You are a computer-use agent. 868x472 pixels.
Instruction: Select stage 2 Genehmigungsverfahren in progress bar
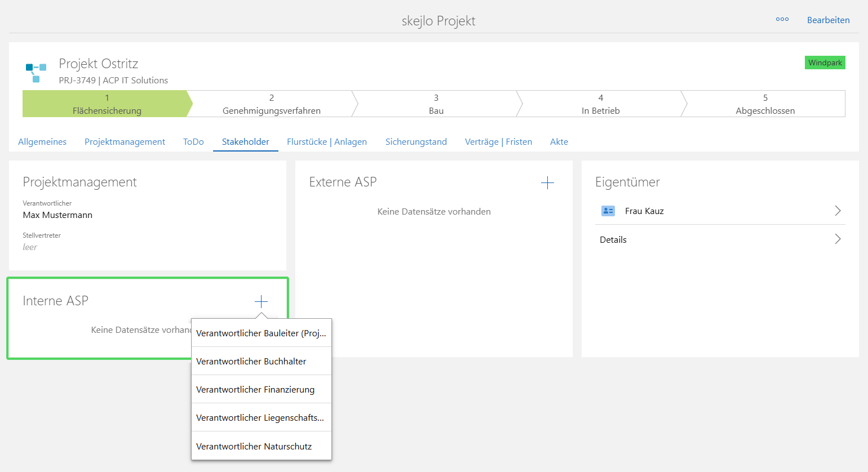[272, 104]
